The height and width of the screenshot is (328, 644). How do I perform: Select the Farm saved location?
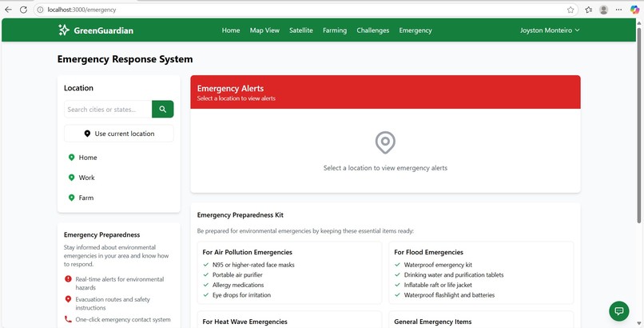pyautogui.click(x=119, y=198)
